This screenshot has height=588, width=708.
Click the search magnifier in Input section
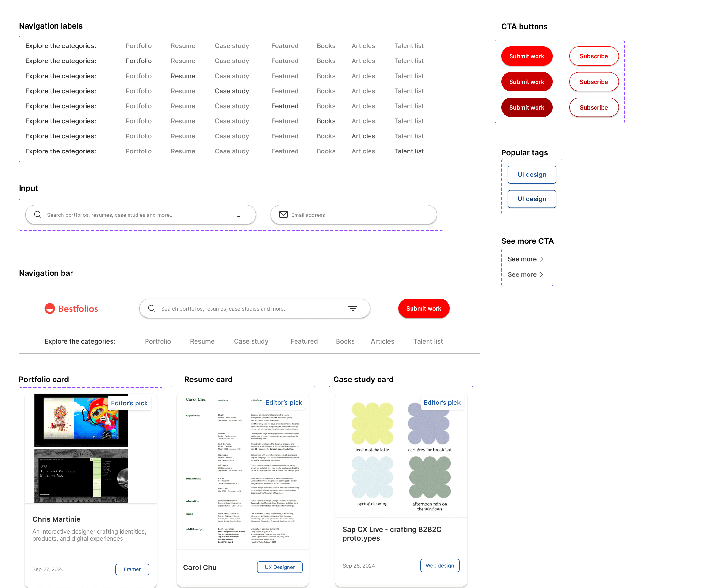coord(38,215)
